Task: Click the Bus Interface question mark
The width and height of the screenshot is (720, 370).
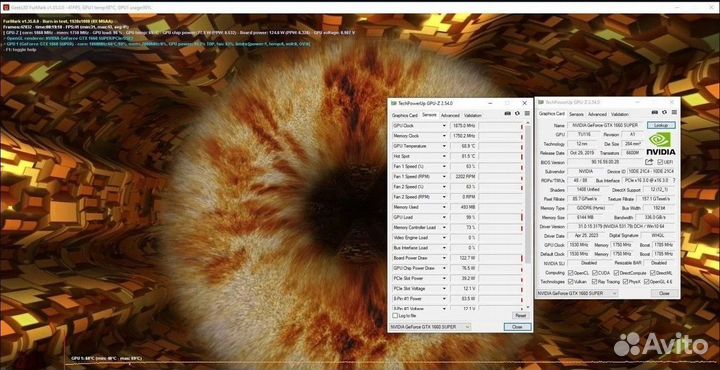Action: [674, 180]
